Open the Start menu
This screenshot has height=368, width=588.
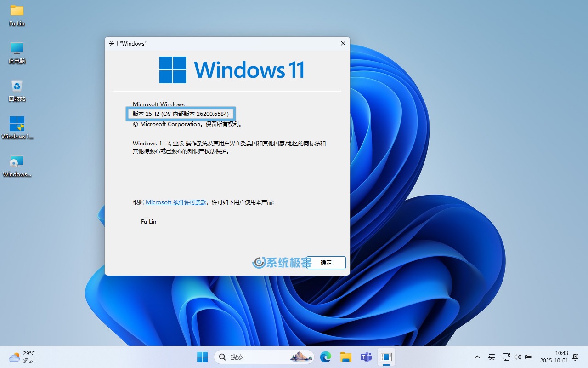click(202, 357)
